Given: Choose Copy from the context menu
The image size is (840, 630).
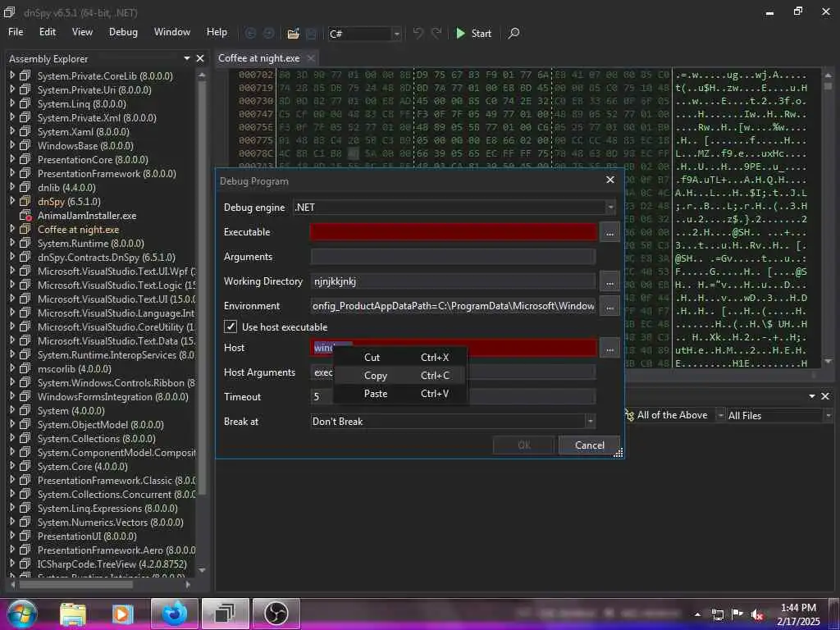Looking at the screenshot, I should [399, 376].
